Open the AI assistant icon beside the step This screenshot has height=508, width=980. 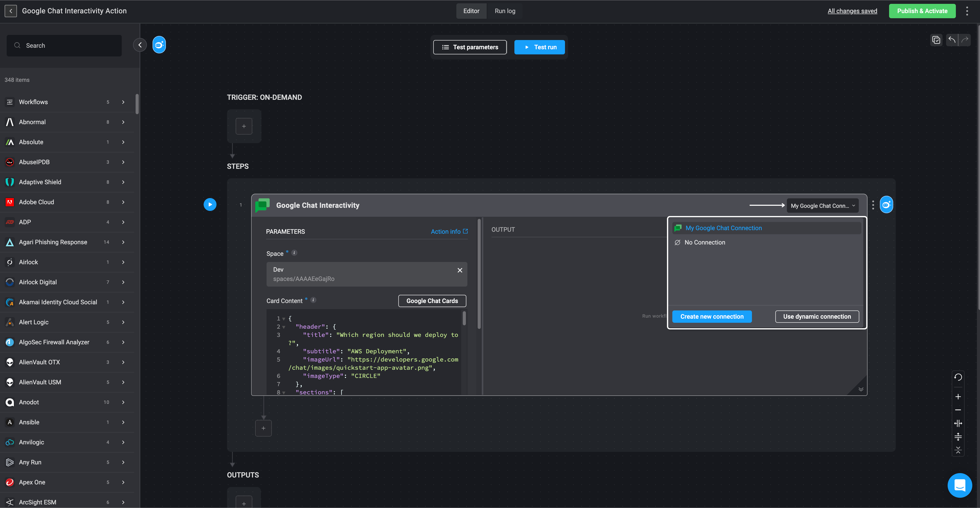click(887, 205)
